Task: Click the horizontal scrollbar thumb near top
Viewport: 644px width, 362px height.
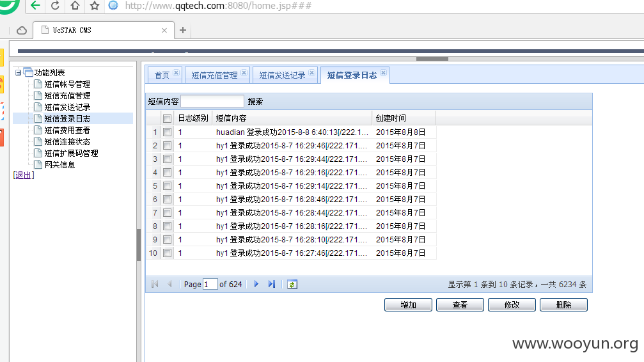Action: point(432,59)
